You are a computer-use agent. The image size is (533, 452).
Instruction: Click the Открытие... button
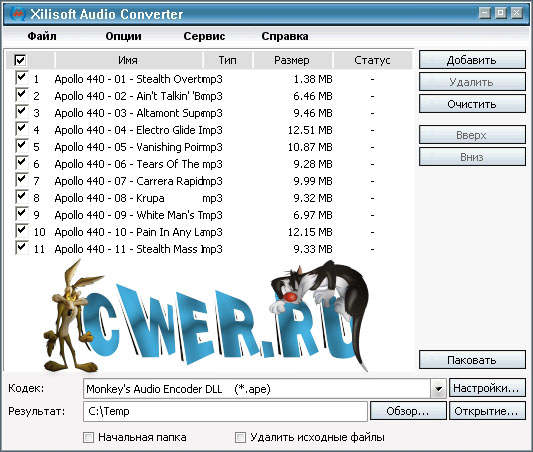487,411
